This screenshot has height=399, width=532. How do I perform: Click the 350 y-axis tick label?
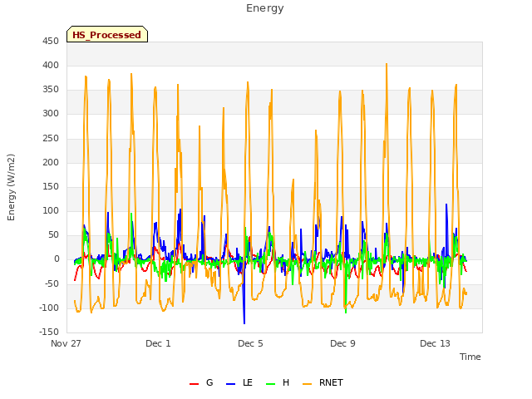[51, 90]
